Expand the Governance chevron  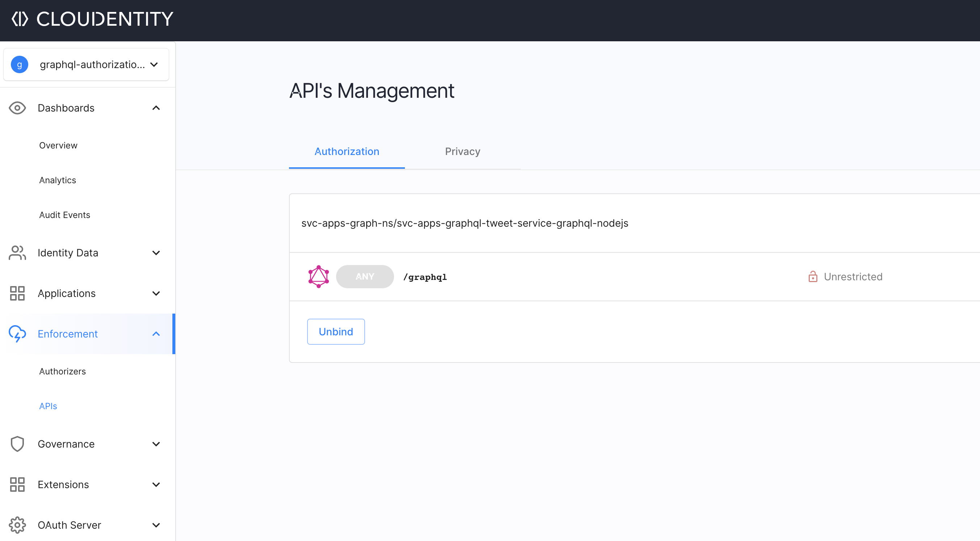(x=156, y=444)
